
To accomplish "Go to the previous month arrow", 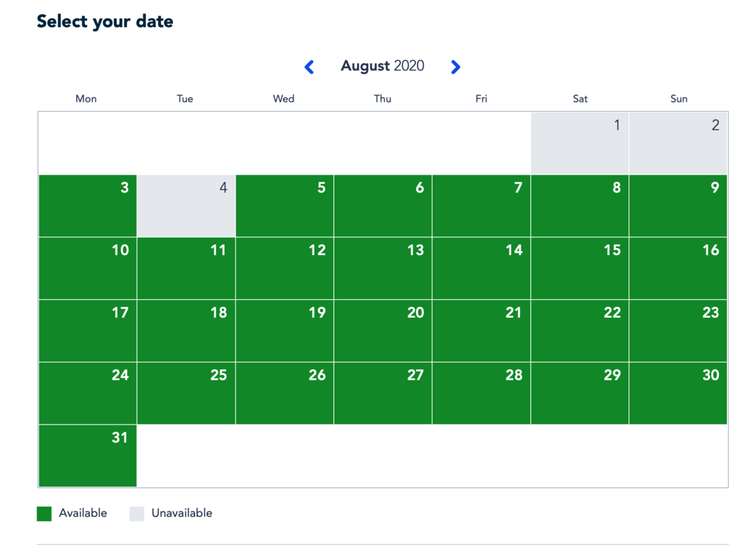I will point(309,67).
